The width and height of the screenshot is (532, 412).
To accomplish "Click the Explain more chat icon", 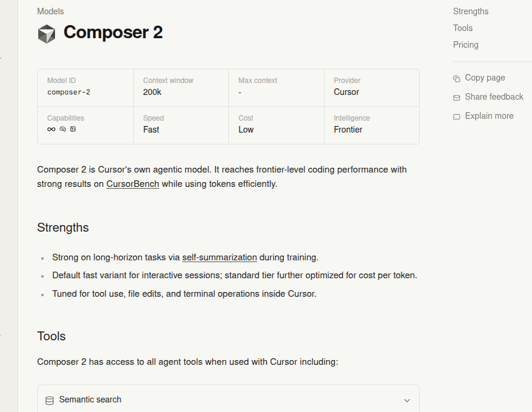I will [x=457, y=117].
